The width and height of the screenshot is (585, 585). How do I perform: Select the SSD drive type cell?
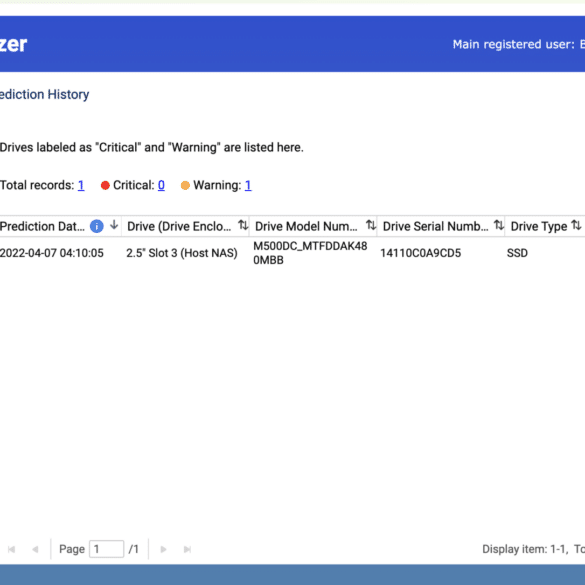click(x=517, y=253)
